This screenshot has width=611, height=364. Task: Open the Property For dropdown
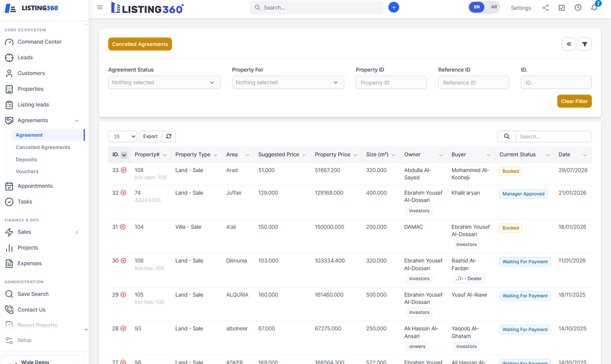point(288,82)
